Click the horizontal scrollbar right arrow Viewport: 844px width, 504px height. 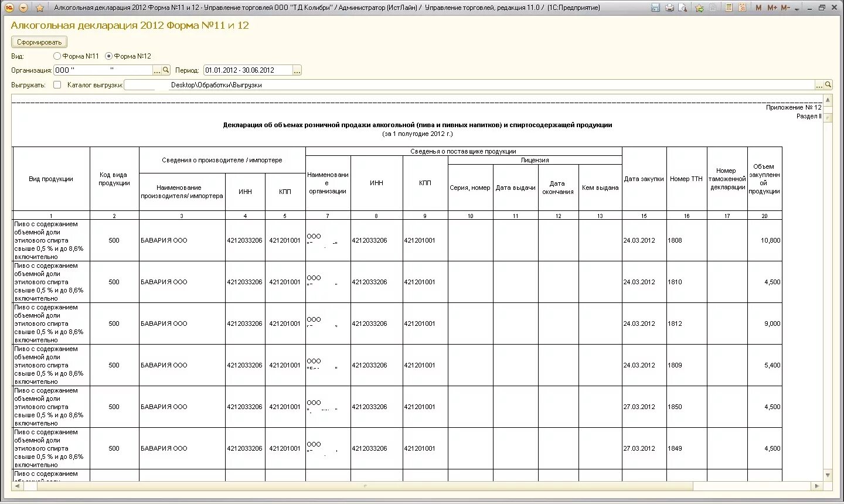[817, 486]
